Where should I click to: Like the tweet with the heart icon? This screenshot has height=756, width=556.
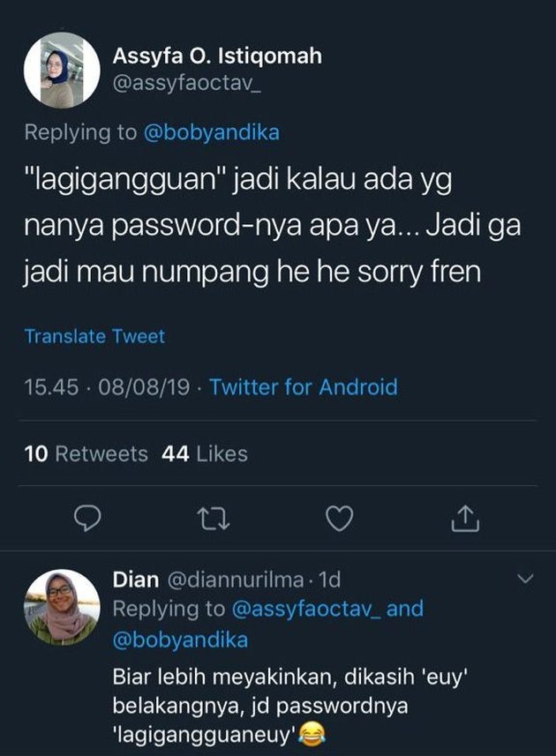coord(340,519)
